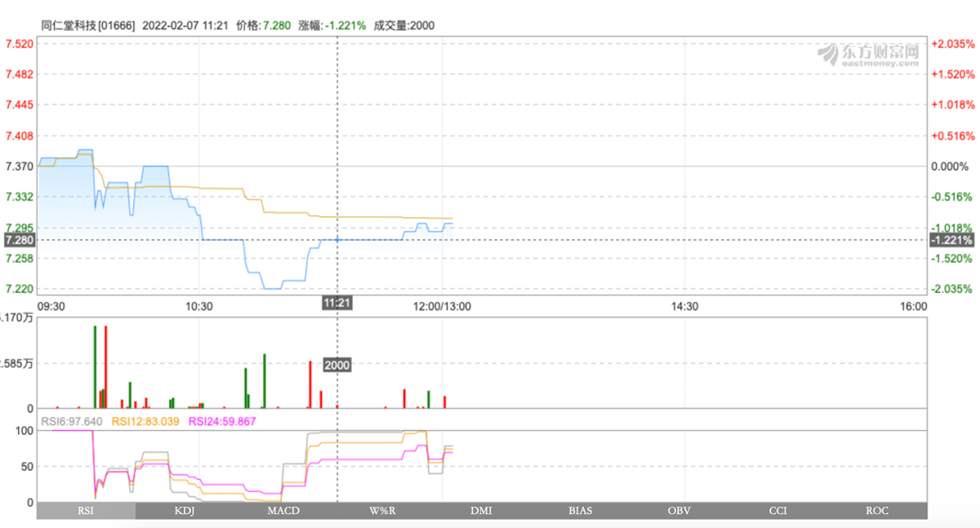Click the 7.332 price axis label

click(20, 197)
